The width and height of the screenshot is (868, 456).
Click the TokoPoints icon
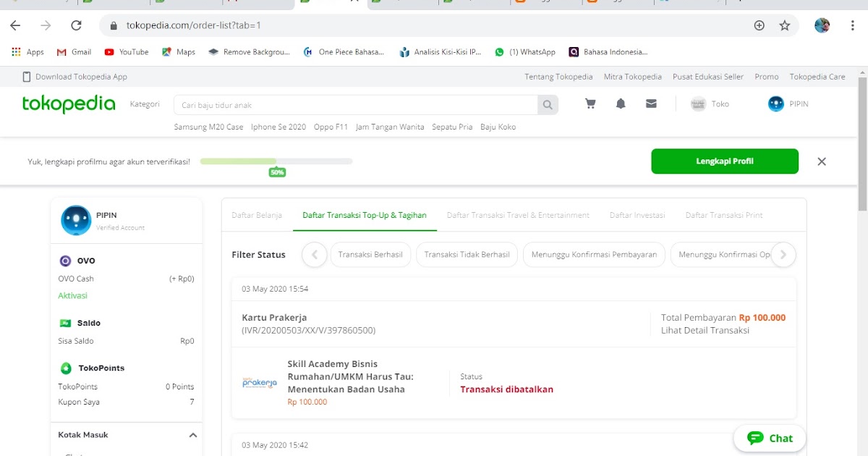[65, 368]
